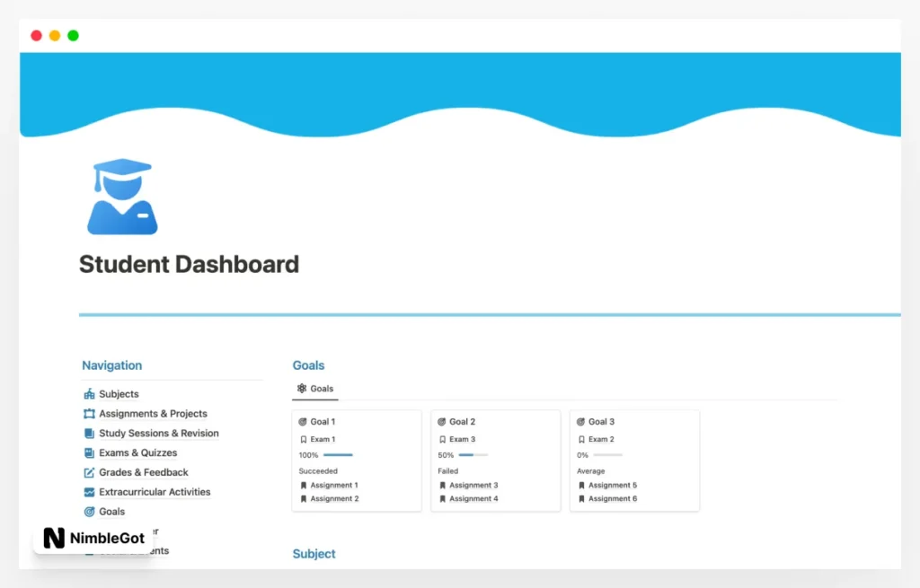Click the bookmark icon beside Exam 2

pos(581,439)
